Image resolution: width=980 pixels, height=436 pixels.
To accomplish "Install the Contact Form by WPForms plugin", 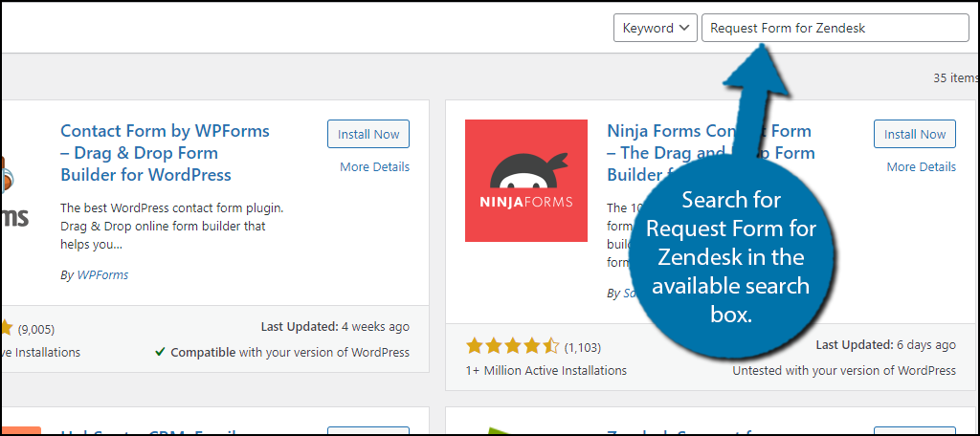I will 367,134.
